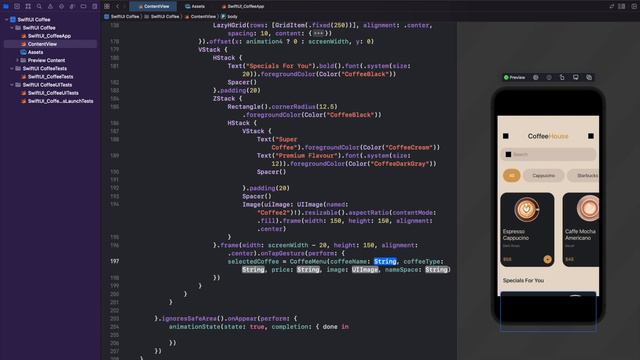Open the Project navigator icon
The width and height of the screenshot is (640, 360).
point(6,7)
